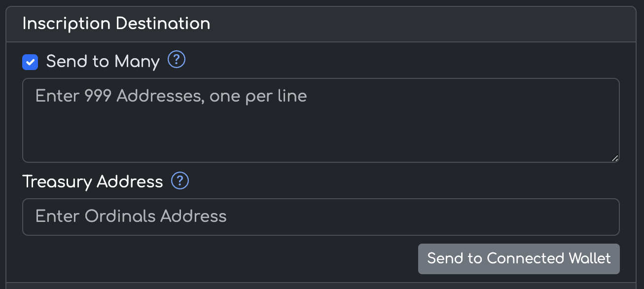This screenshot has height=289, width=644.
Task: Use connected wallet as the destination
Action: click(519, 258)
